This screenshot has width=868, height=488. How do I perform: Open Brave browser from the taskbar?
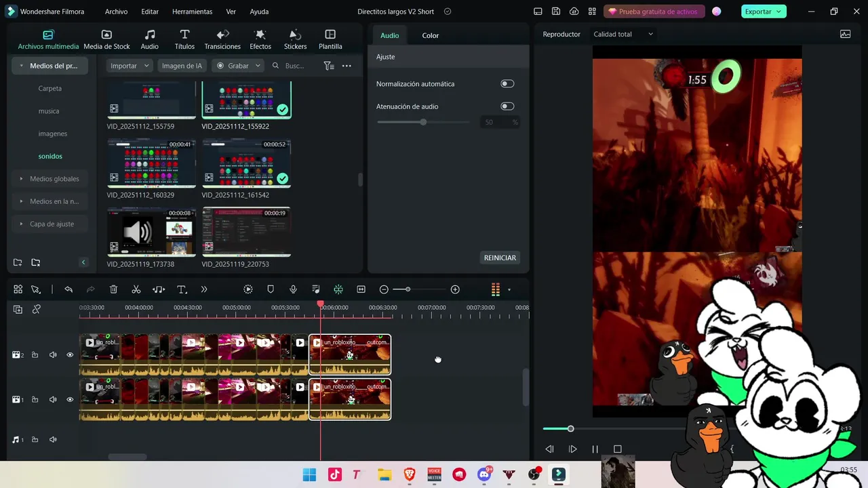pos(410,474)
